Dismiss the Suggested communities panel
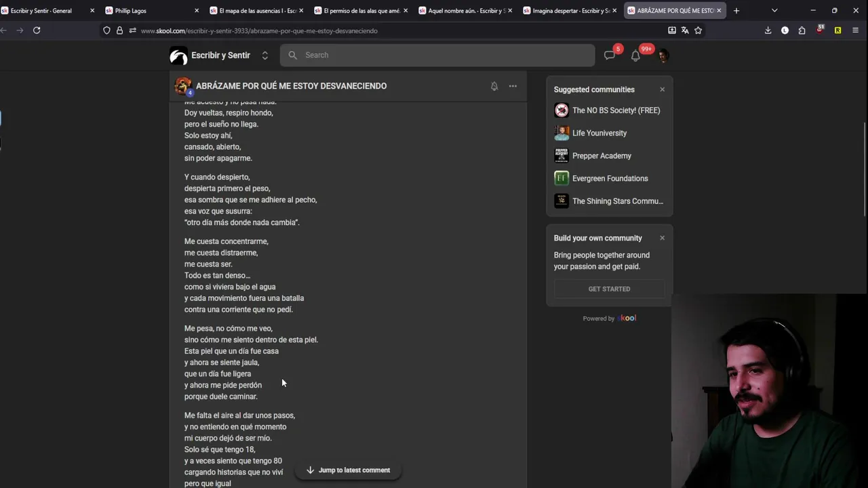Screen dimensions: 868x488 coord(663,89)
